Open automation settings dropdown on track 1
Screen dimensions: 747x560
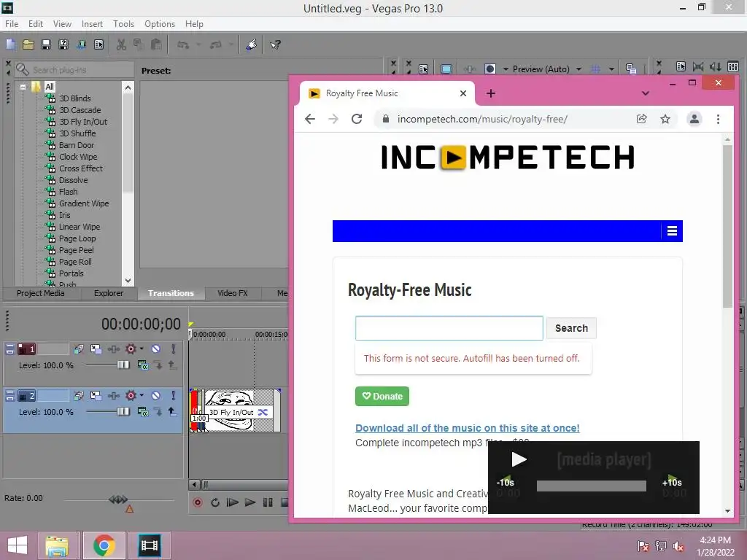click(x=142, y=349)
